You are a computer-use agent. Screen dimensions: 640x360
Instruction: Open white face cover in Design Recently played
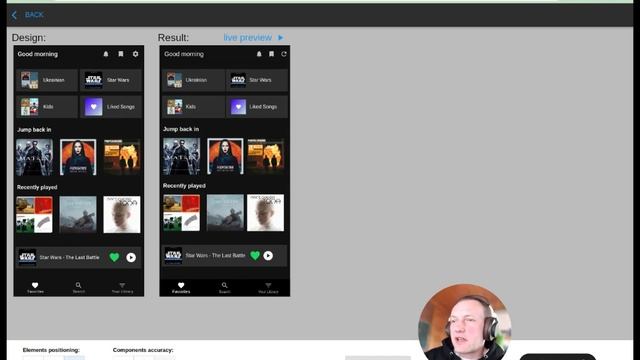122,215
